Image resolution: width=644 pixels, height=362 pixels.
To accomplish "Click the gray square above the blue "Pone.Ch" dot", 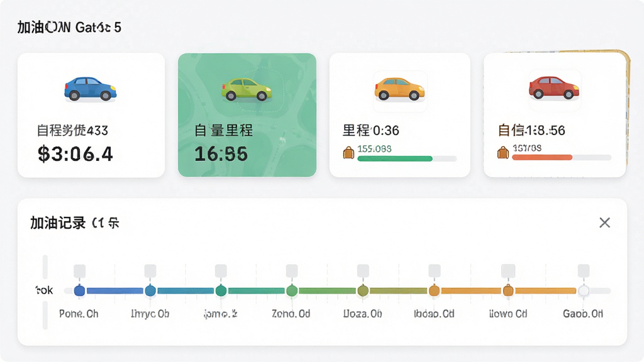I will coord(80,271).
